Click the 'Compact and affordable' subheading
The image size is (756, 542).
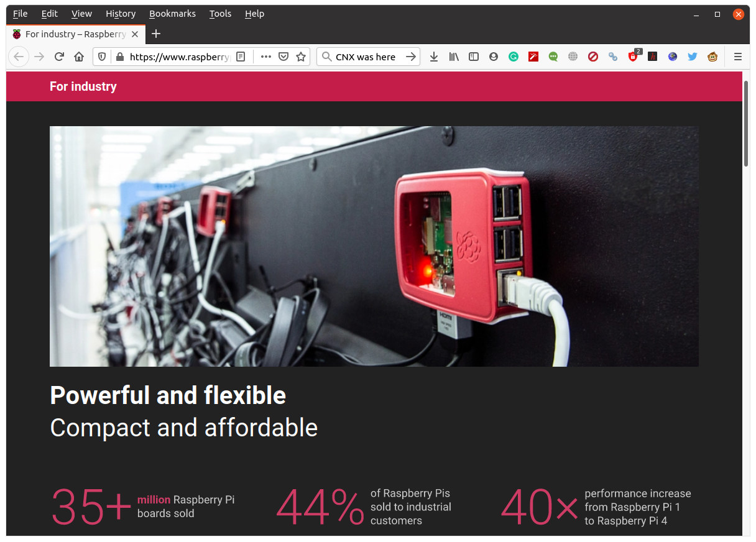[x=184, y=428]
